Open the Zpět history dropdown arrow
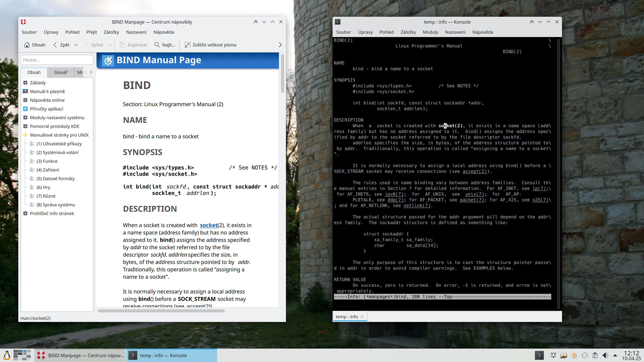The width and height of the screenshot is (644, 362). click(x=76, y=45)
